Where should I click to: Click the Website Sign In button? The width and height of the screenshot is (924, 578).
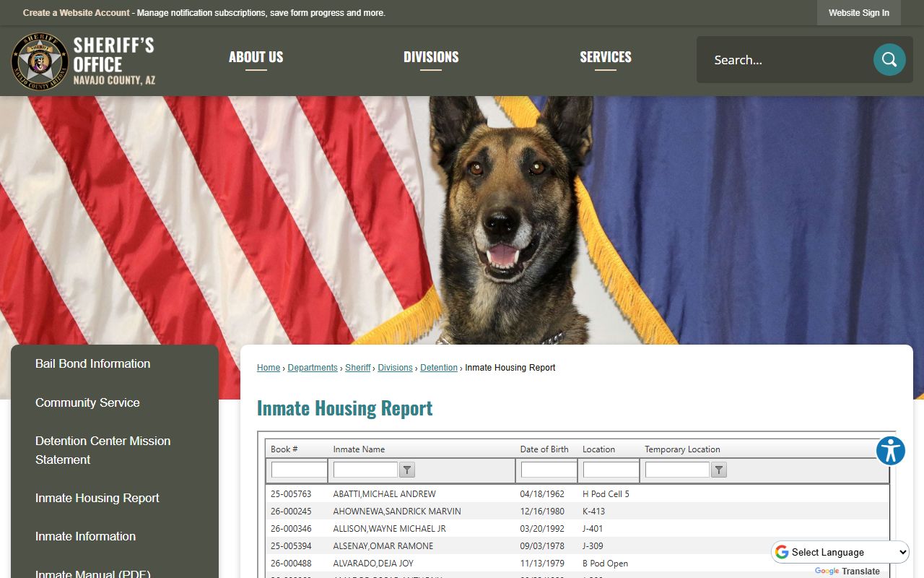[x=859, y=13]
